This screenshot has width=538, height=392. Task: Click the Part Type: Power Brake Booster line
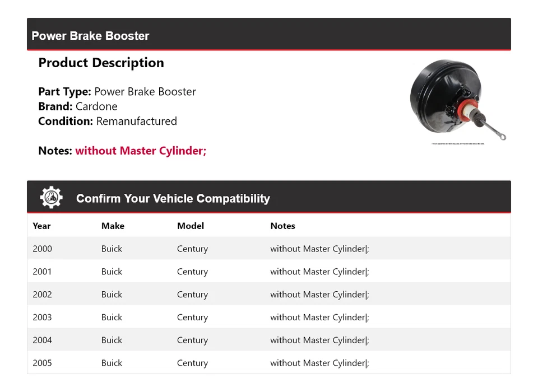pos(117,92)
